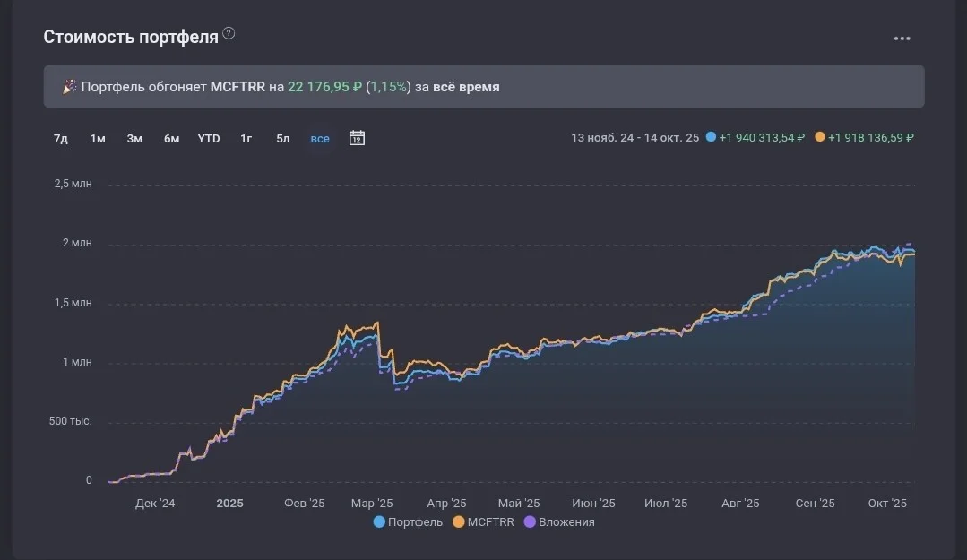This screenshot has width=967, height=560.
Task: Click the 1,15% value in the banner
Action: pyautogui.click(x=389, y=87)
